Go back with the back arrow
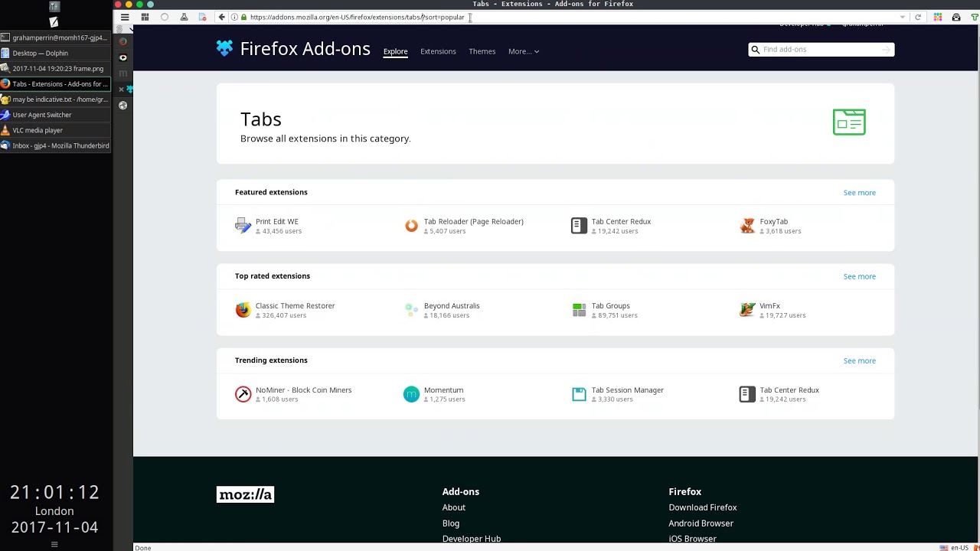The width and height of the screenshot is (980, 551). [x=222, y=17]
